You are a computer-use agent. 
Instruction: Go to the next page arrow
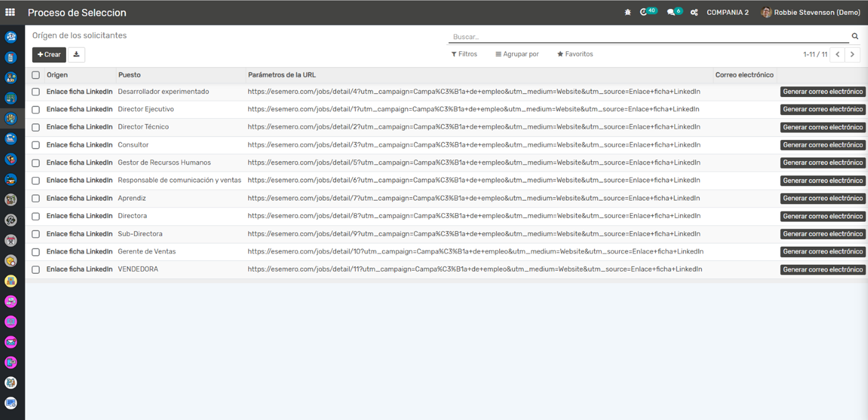click(852, 54)
